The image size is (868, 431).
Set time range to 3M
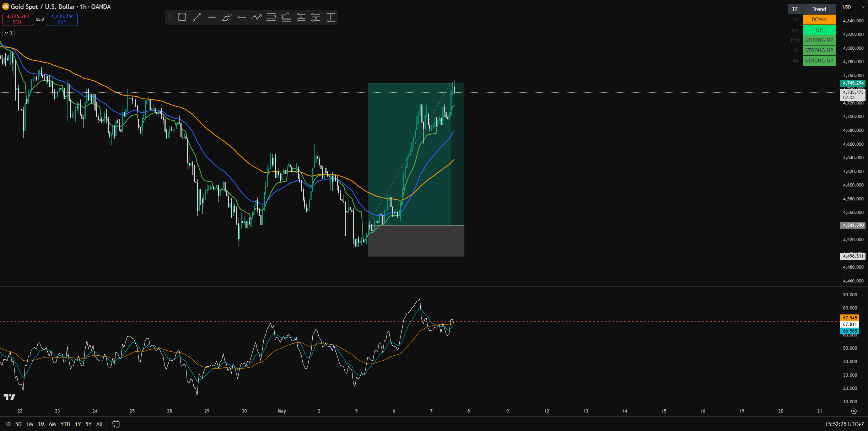(x=41, y=424)
